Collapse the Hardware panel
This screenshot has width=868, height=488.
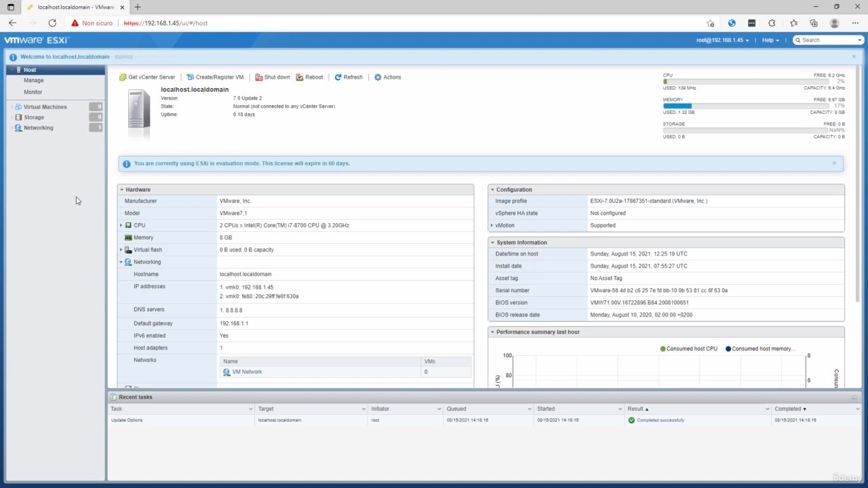coord(121,190)
